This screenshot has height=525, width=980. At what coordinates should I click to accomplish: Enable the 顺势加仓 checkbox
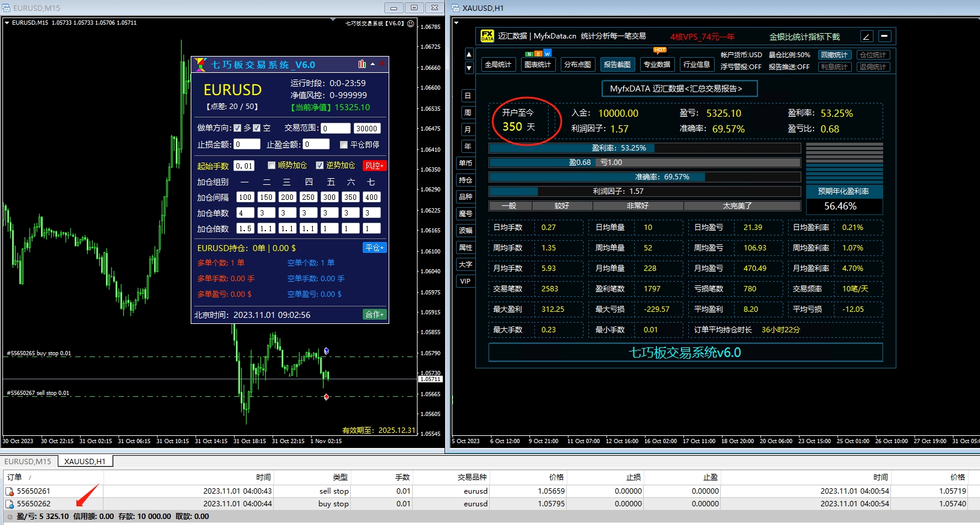(x=271, y=165)
